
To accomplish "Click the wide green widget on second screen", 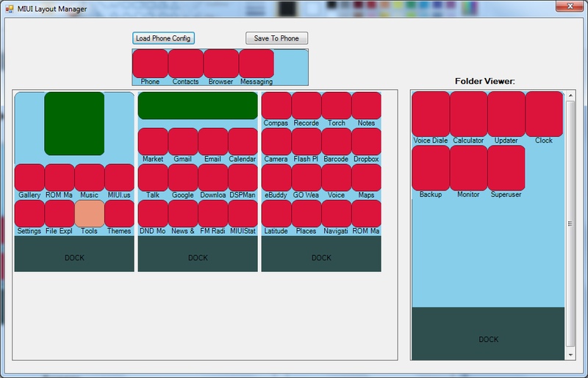I will tap(198, 105).
